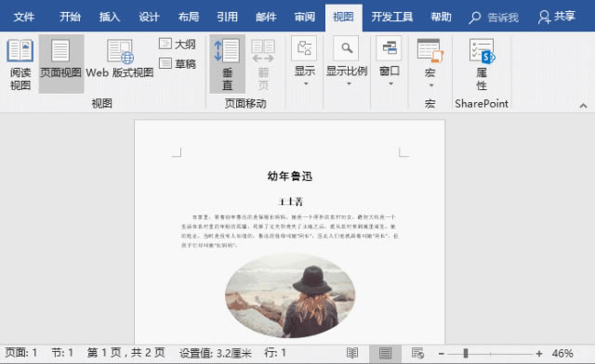Image resolution: width=595 pixels, height=364 pixels.
Task: Expand the 窗口 dropdown
Action: [x=390, y=61]
